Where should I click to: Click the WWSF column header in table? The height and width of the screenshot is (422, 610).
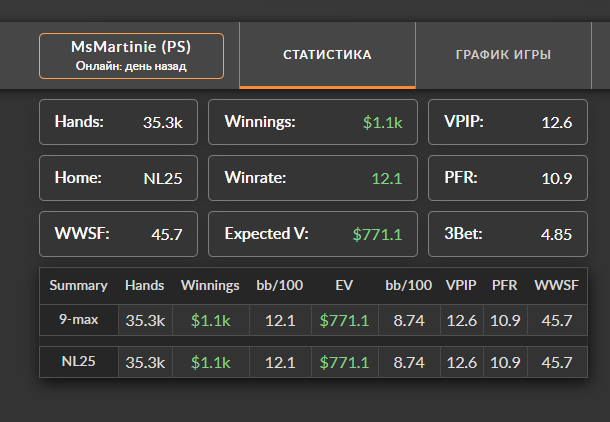click(556, 285)
